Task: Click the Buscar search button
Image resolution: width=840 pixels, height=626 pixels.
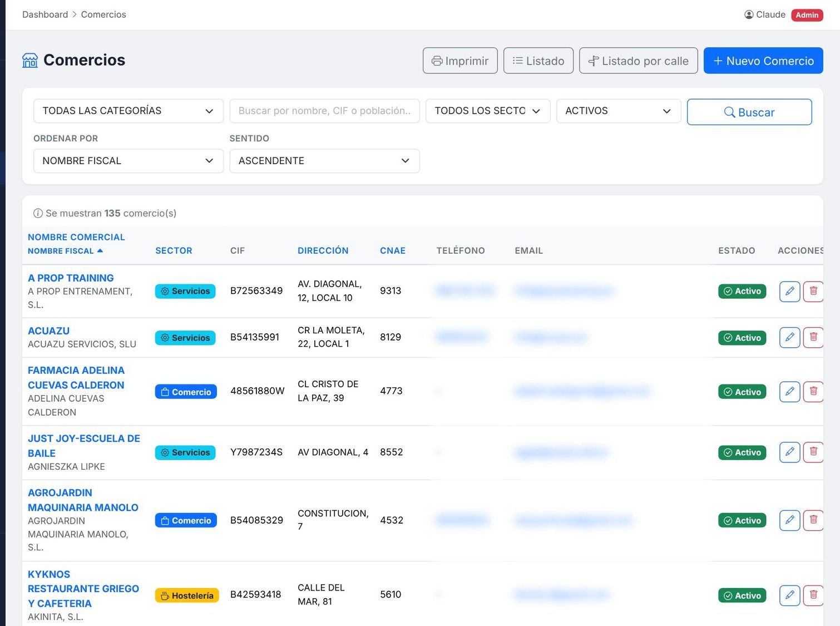Action: (749, 112)
